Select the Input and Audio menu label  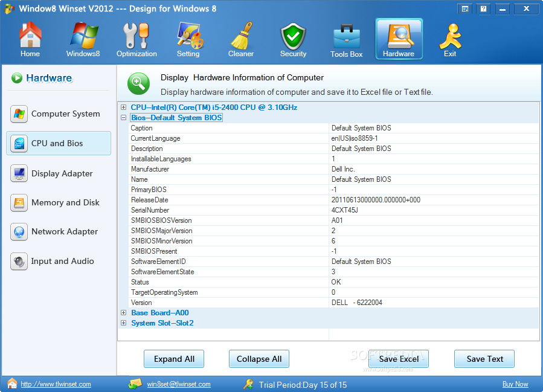point(62,261)
